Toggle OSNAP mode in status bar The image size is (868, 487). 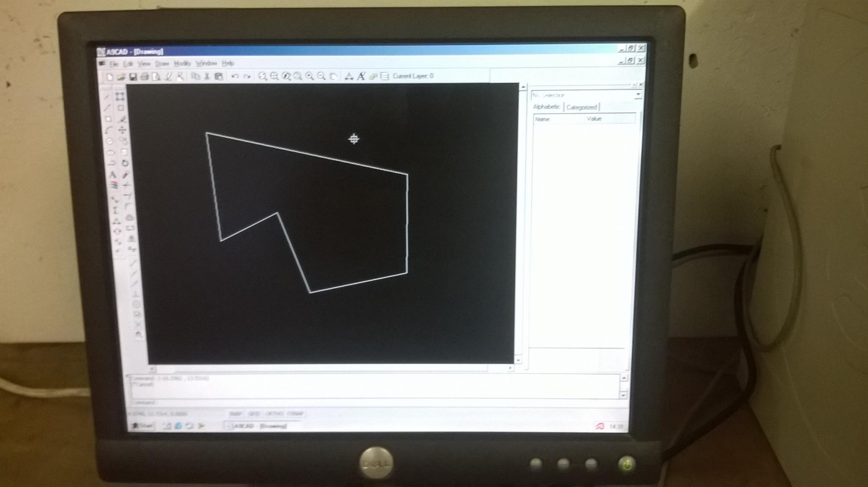(x=295, y=414)
